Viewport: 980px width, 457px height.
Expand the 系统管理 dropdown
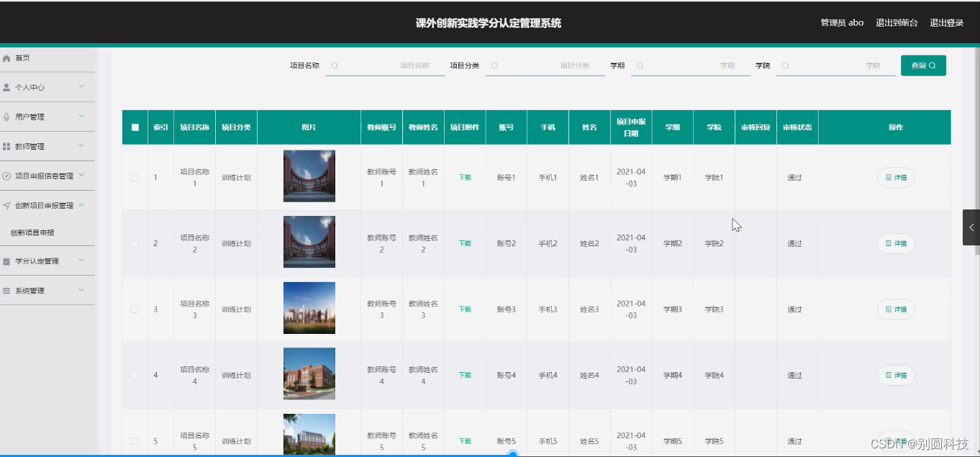tap(81, 291)
